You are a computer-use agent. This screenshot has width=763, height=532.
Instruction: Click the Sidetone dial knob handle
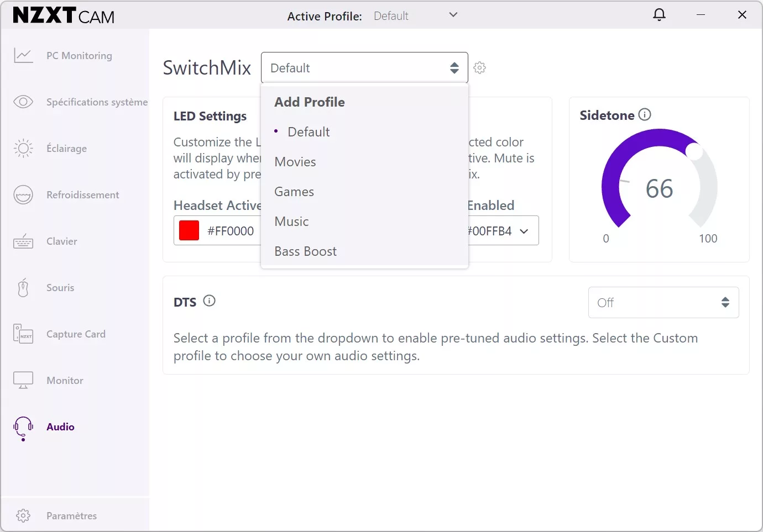pyautogui.click(x=693, y=151)
